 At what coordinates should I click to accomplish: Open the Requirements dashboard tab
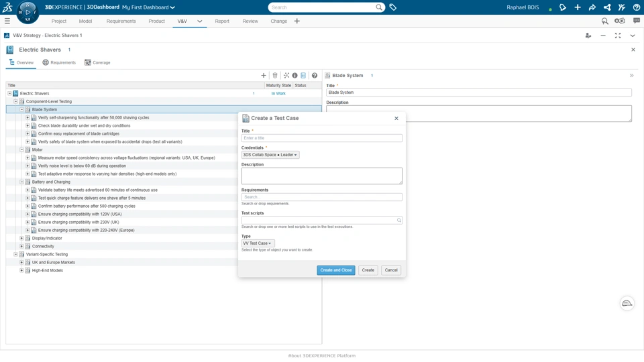click(x=121, y=21)
